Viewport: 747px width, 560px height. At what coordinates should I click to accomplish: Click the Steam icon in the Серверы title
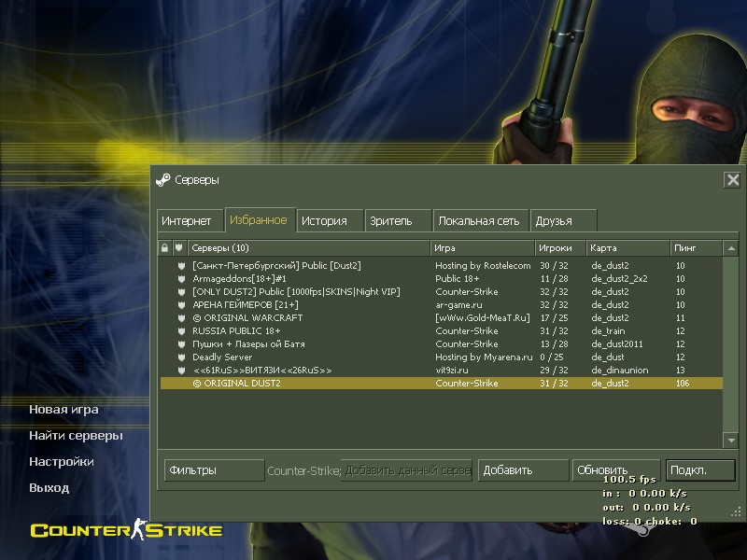(x=162, y=180)
